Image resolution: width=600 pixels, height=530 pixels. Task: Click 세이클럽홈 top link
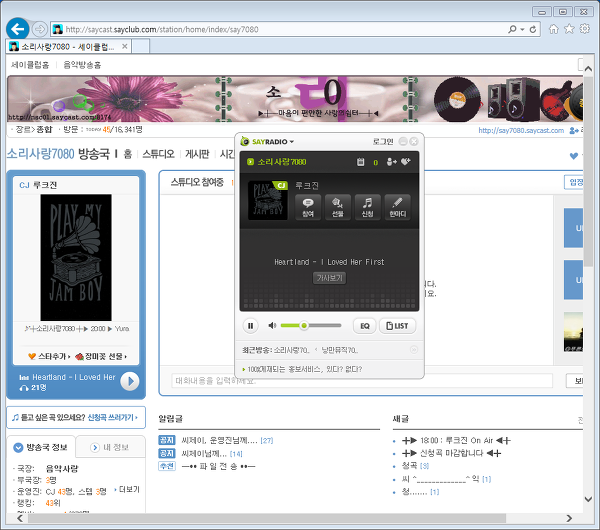click(30, 65)
